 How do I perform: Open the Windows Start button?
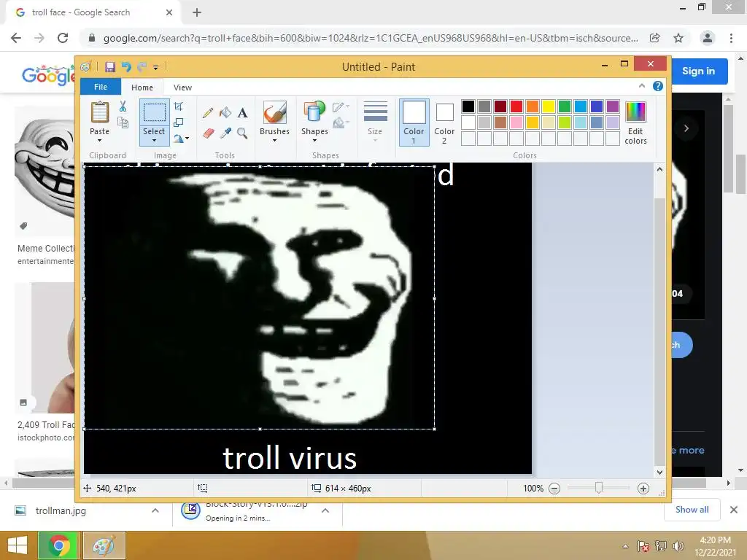pos(18,545)
